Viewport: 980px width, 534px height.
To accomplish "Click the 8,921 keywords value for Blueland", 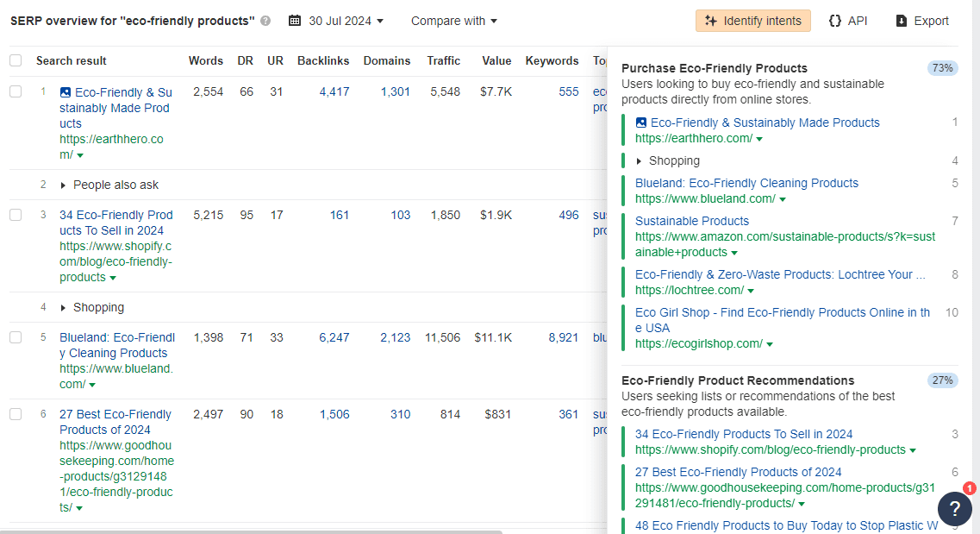I will click(564, 337).
